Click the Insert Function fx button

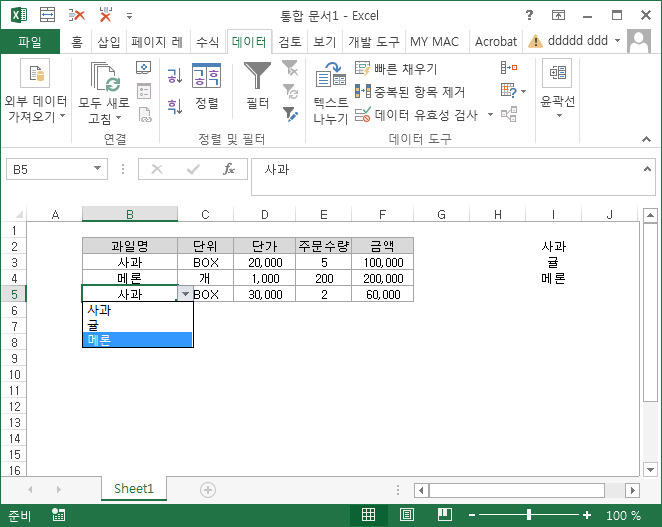coord(229,169)
